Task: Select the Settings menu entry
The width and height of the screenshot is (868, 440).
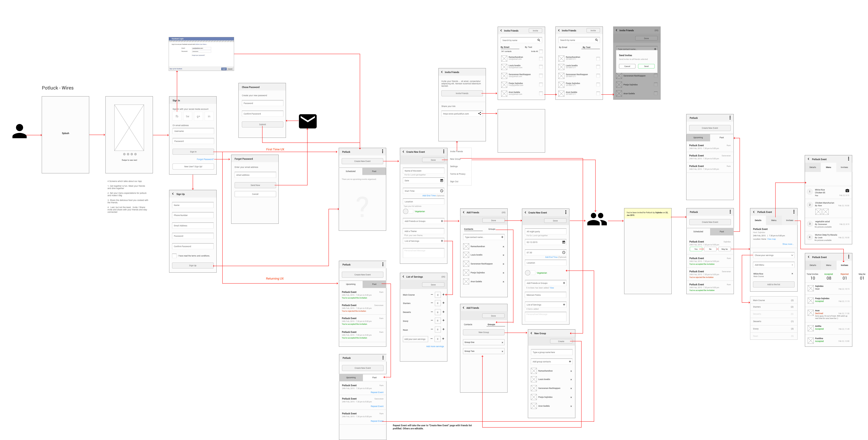Action: click(x=454, y=166)
